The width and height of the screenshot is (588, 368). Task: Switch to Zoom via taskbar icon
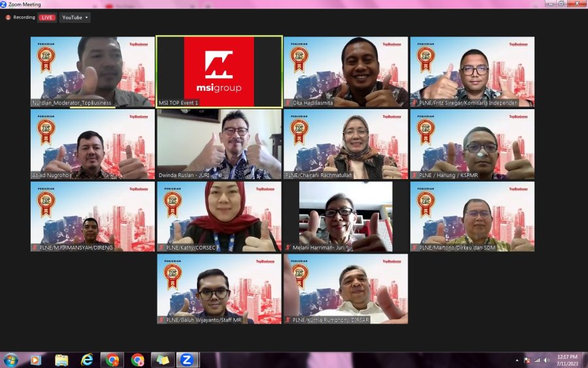(x=187, y=360)
